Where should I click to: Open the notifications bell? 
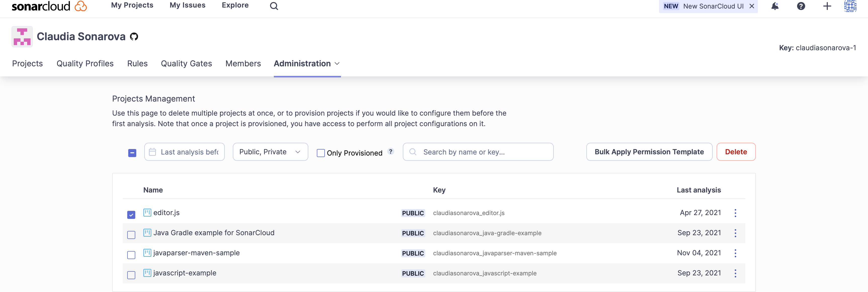click(x=775, y=6)
